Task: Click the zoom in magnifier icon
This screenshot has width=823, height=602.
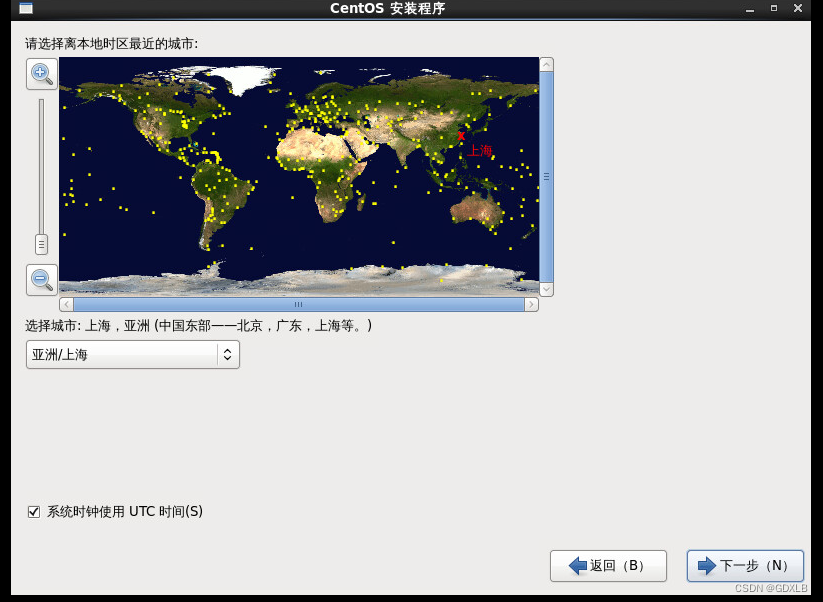Action: [42, 74]
